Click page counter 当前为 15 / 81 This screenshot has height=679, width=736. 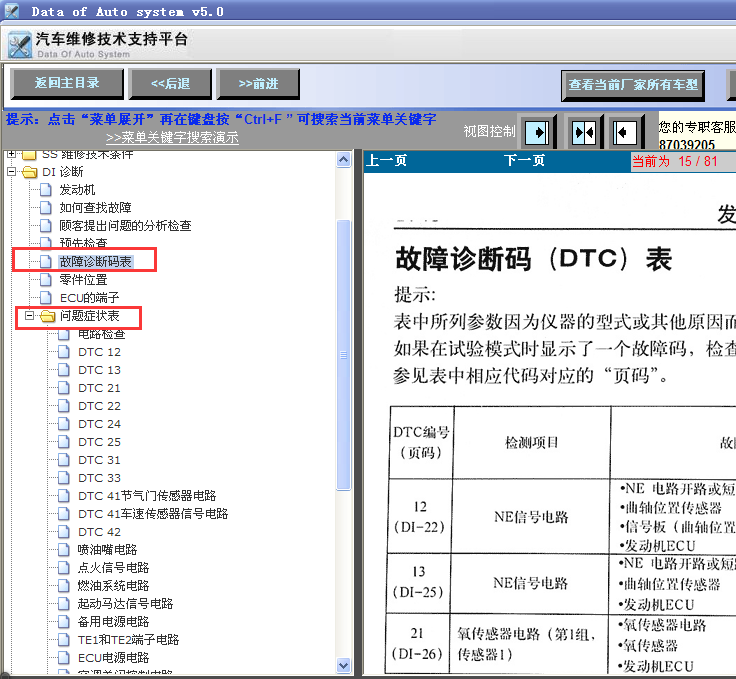(x=675, y=161)
